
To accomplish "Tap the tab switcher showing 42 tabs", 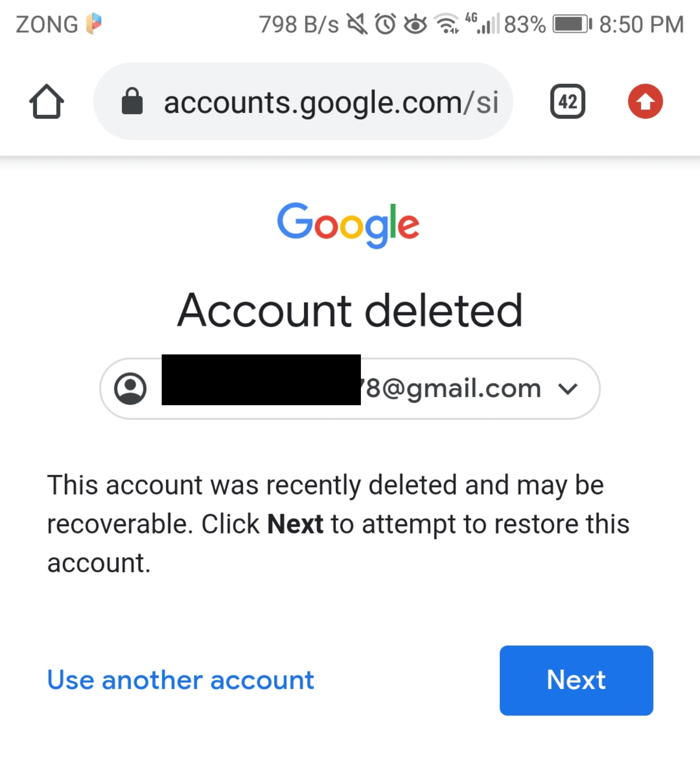I will tap(568, 101).
